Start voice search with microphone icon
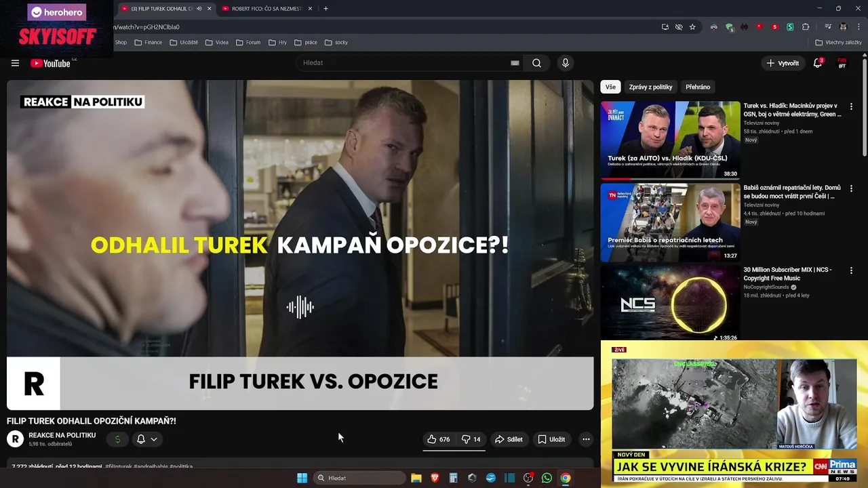This screenshot has width=868, height=488. pyautogui.click(x=566, y=63)
